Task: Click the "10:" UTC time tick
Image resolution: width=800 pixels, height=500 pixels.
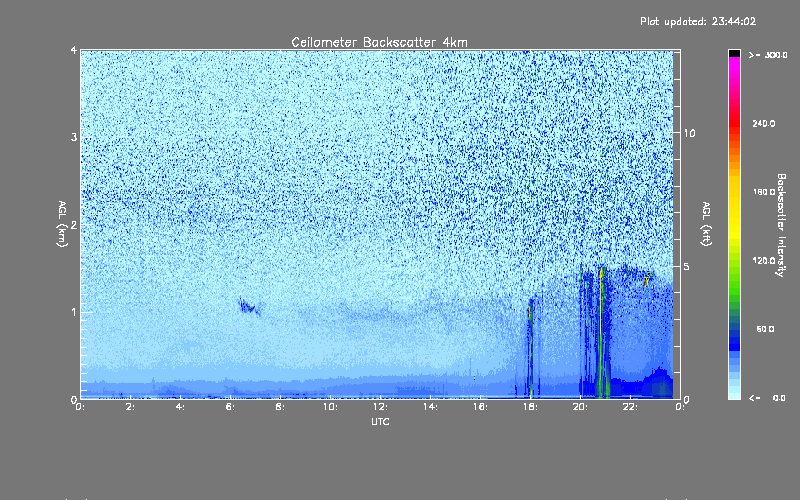Action: tap(330, 407)
